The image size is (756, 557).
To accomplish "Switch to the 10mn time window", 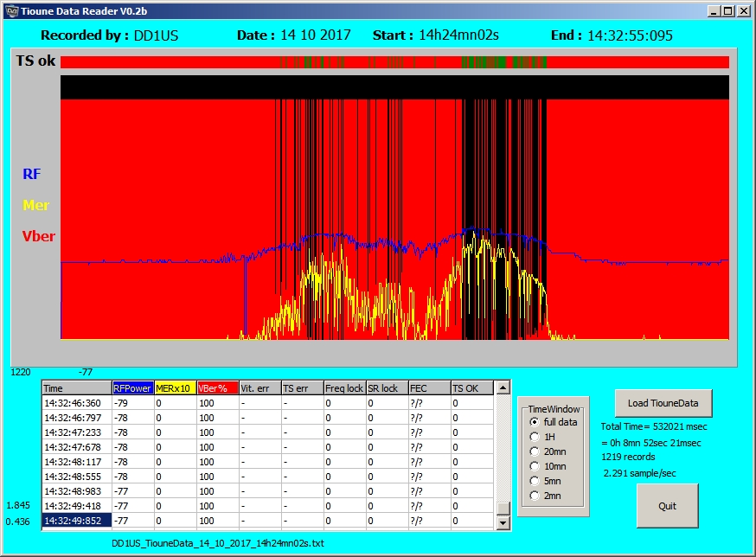I will tap(535, 466).
